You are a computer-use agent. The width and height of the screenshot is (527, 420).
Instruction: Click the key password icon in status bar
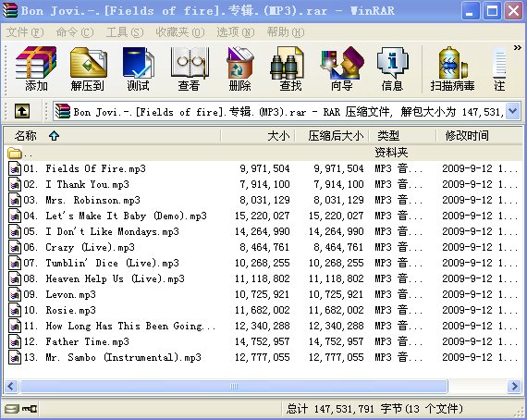click(30, 409)
